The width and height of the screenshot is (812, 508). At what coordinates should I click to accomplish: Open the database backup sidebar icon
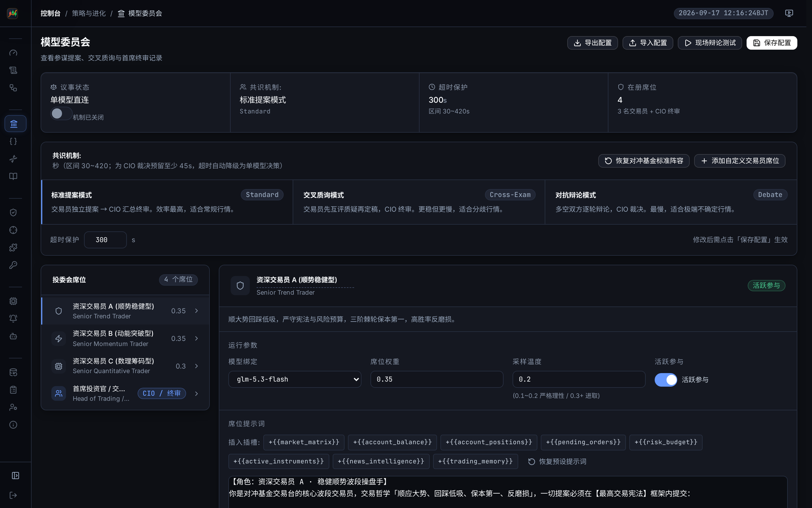point(13,372)
